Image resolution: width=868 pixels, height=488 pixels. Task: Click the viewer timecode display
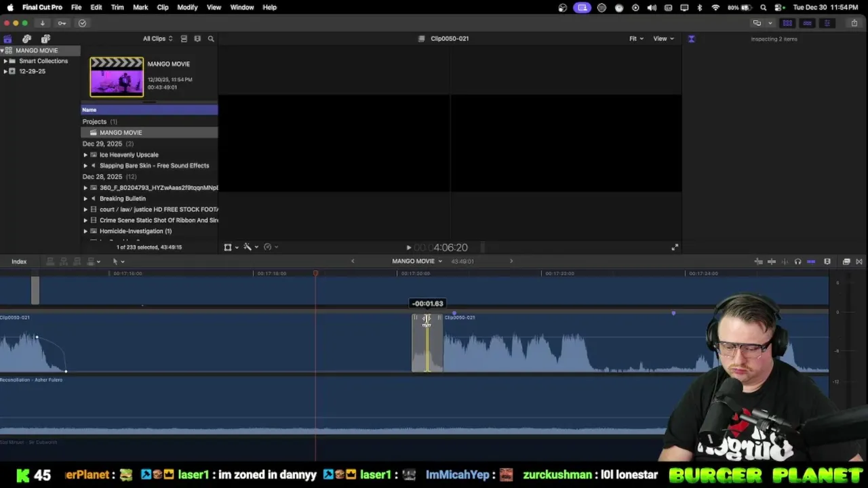point(441,248)
